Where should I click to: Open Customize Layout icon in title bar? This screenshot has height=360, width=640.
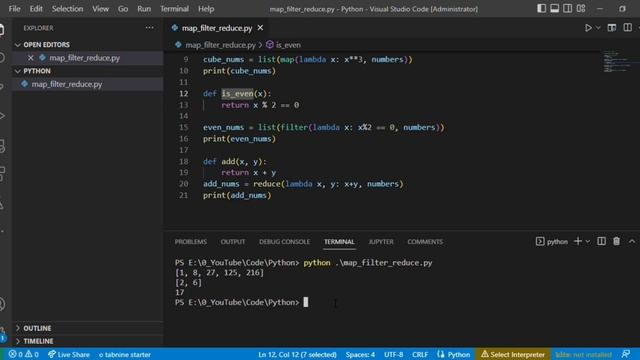click(x=581, y=9)
